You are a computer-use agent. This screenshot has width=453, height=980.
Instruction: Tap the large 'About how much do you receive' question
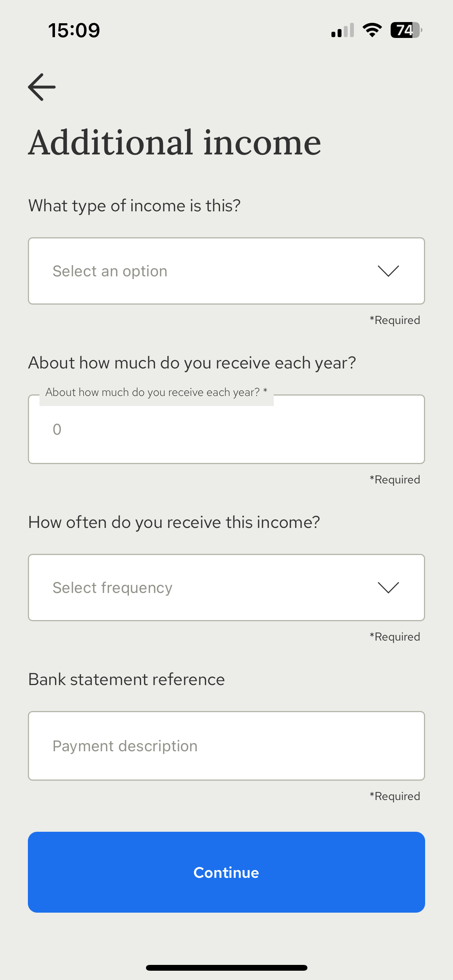pos(192,363)
